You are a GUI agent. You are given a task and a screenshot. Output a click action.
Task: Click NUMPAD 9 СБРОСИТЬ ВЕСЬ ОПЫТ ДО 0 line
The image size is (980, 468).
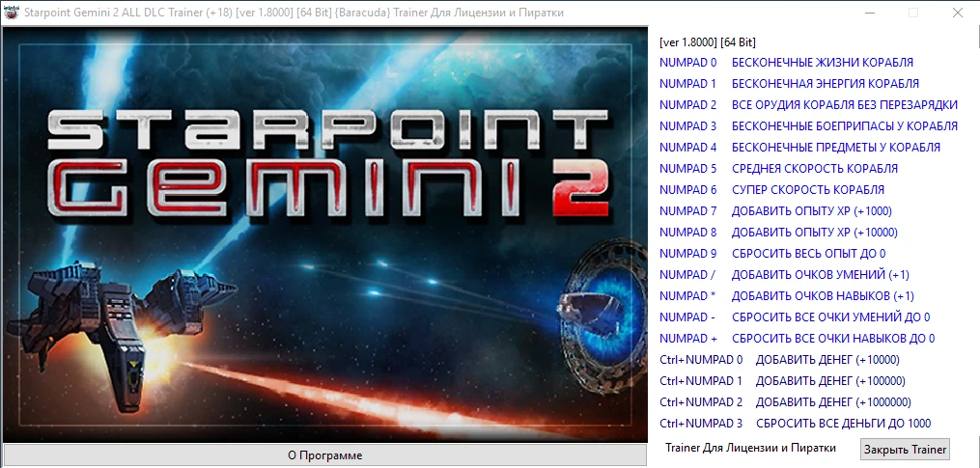tap(772, 254)
